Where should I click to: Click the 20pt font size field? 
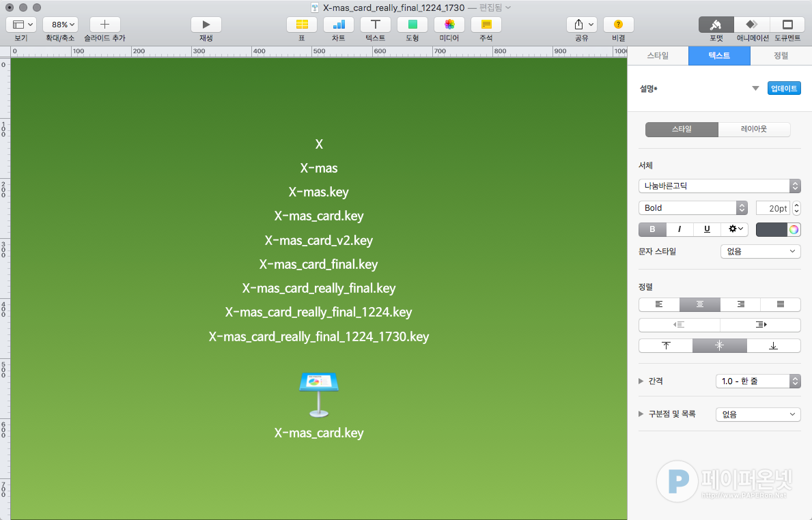[x=774, y=207]
